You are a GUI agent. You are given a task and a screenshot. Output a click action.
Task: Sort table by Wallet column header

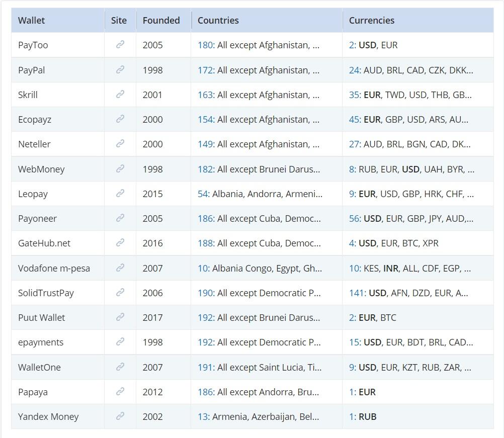coord(58,20)
